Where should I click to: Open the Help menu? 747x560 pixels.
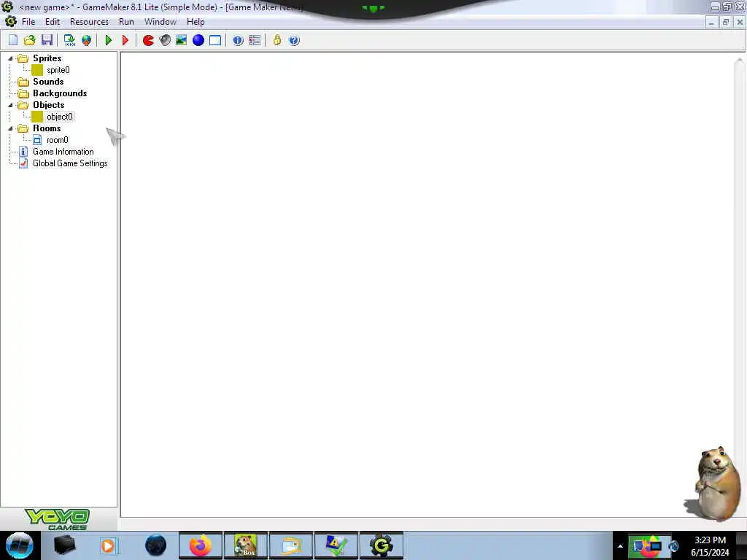click(196, 22)
